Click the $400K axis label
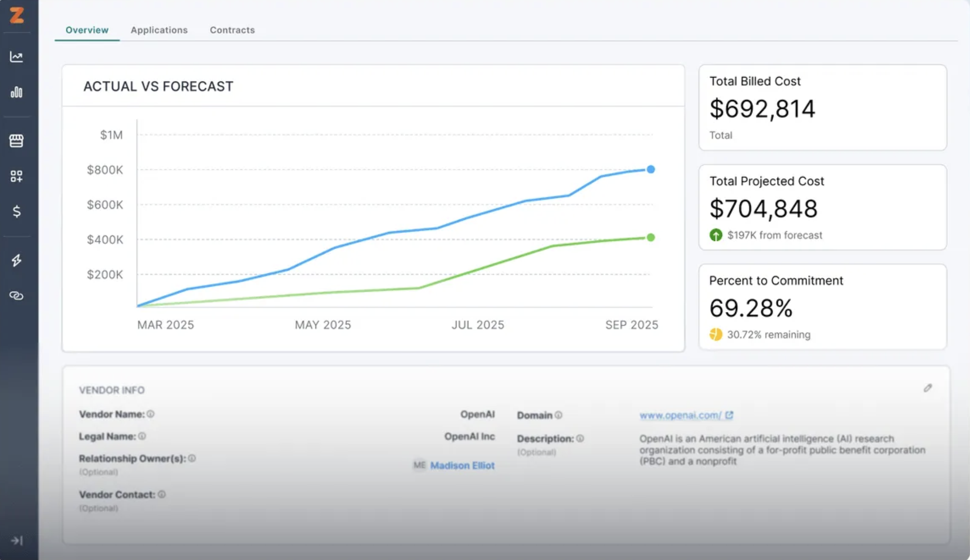The width and height of the screenshot is (970, 560). pos(105,240)
